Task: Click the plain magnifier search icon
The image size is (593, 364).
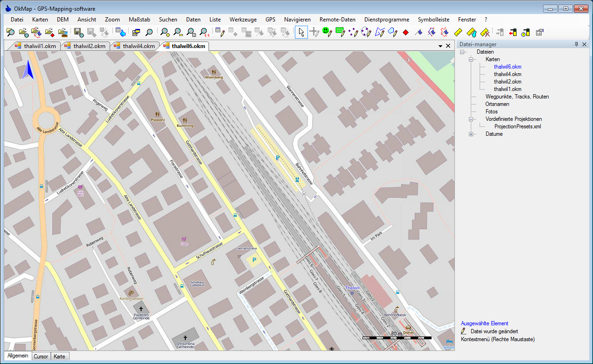Action: 149,32
